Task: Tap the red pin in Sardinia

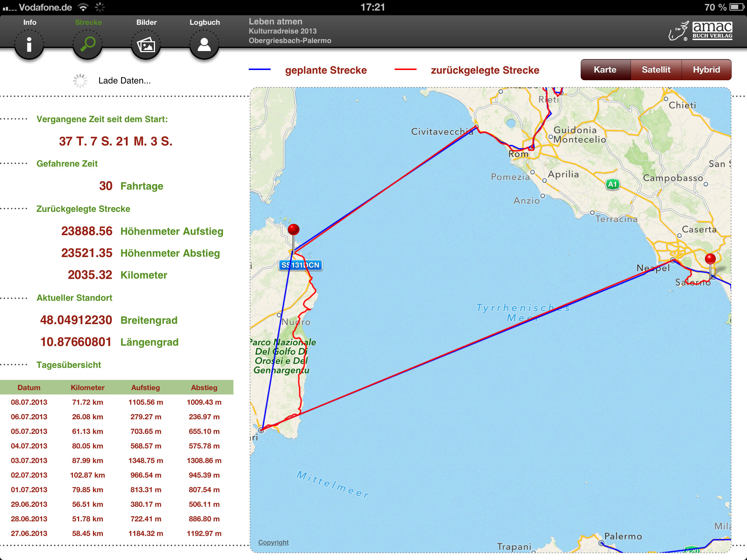Action: point(293,230)
